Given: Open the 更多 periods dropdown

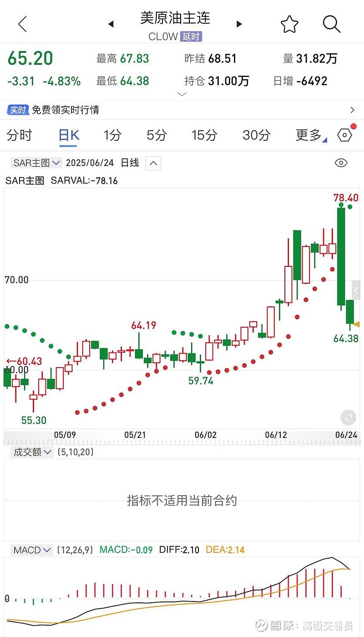Looking at the screenshot, I should [x=311, y=135].
